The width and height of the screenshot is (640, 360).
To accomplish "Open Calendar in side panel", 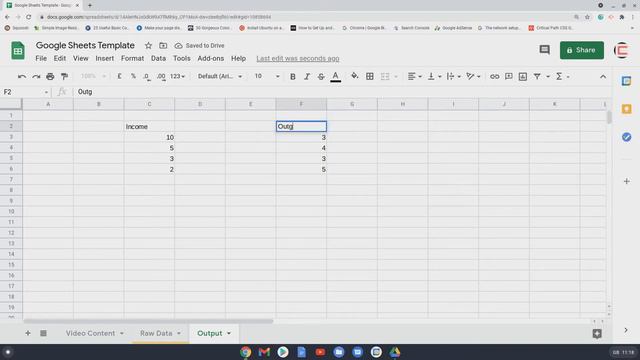I will (627, 81).
